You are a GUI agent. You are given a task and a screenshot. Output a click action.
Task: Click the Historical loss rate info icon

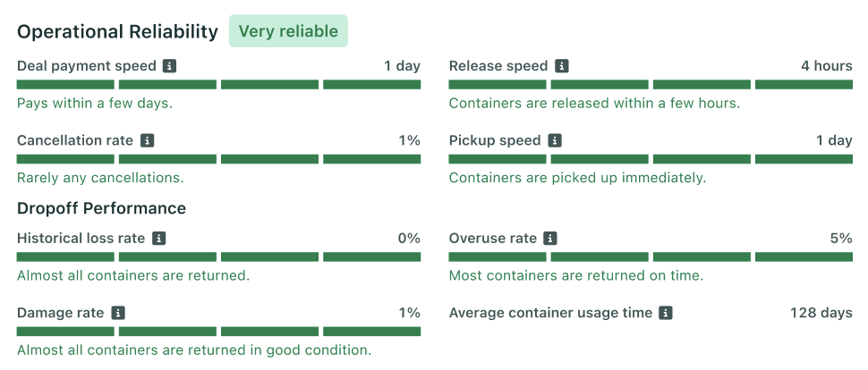point(158,239)
